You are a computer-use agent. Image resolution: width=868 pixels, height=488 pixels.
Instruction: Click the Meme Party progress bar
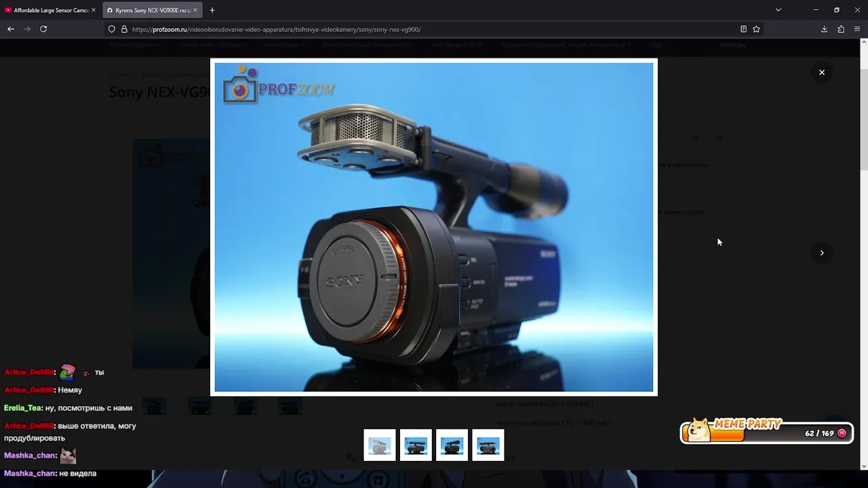pos(766,433)
